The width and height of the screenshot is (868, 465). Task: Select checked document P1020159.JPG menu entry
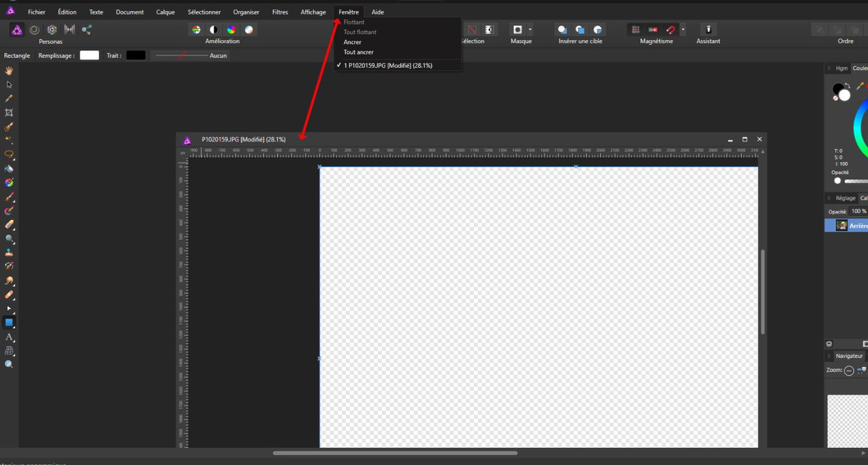coord(398,66)
